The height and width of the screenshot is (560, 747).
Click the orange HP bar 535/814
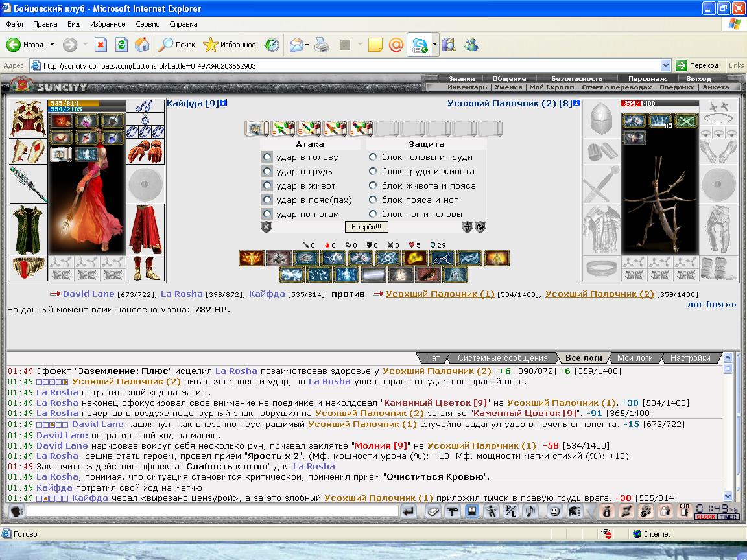click(87, 103)
